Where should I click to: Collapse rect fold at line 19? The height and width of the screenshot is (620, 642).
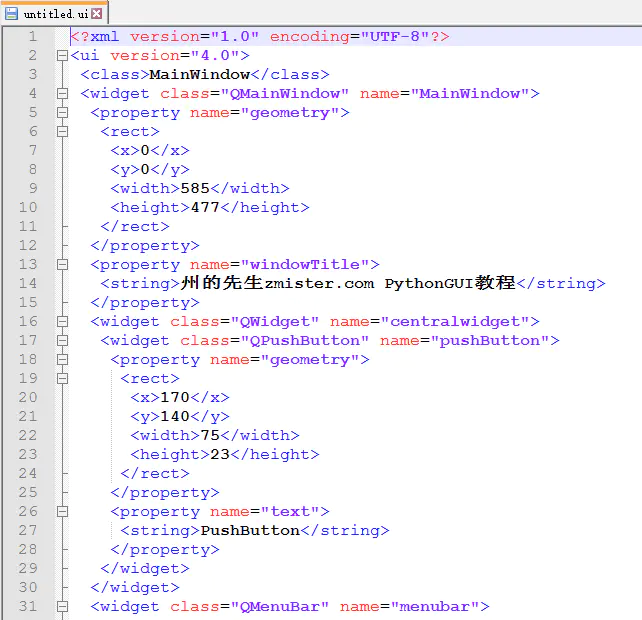pyautogui.click(x=62, y=378)
